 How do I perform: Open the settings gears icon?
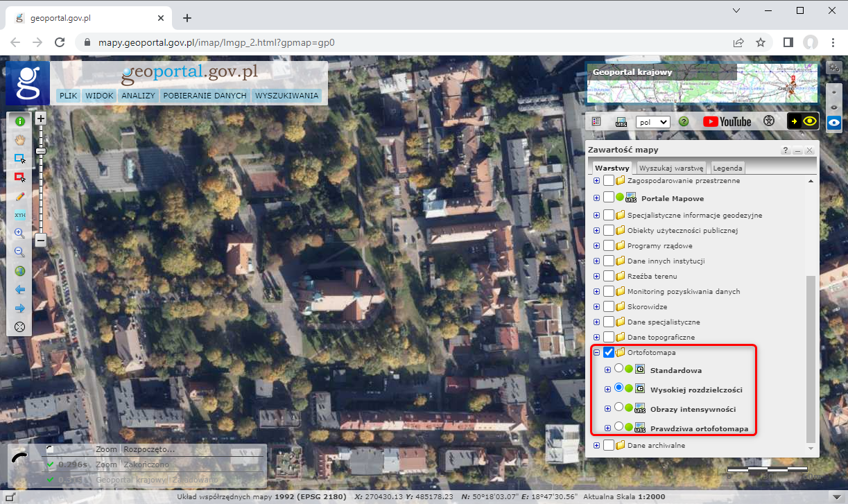(x=833, y=68)
